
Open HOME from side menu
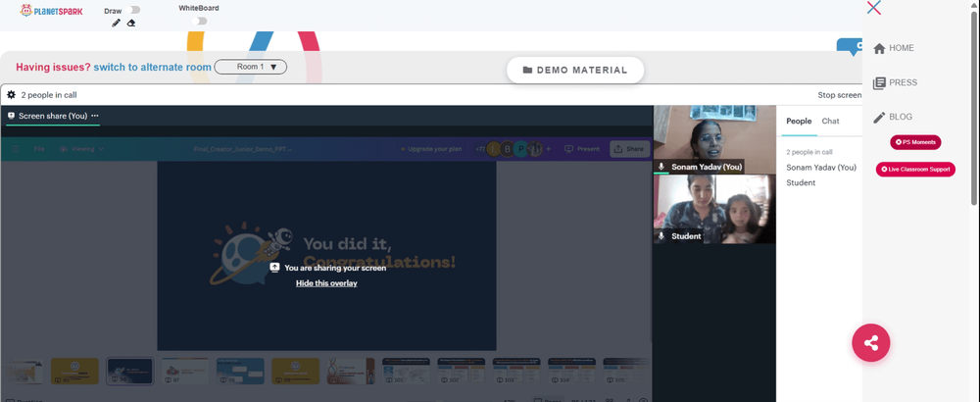(902, 47)
